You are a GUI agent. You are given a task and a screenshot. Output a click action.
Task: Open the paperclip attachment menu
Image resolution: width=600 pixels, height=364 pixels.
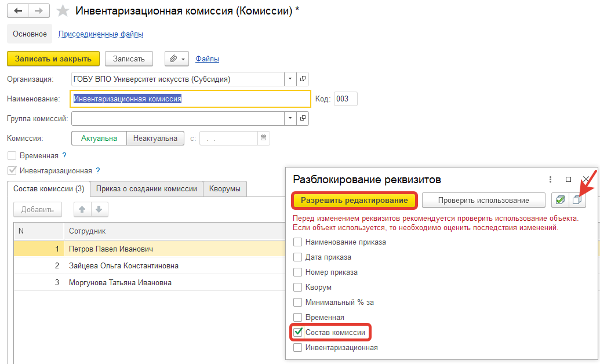[177, 59]
